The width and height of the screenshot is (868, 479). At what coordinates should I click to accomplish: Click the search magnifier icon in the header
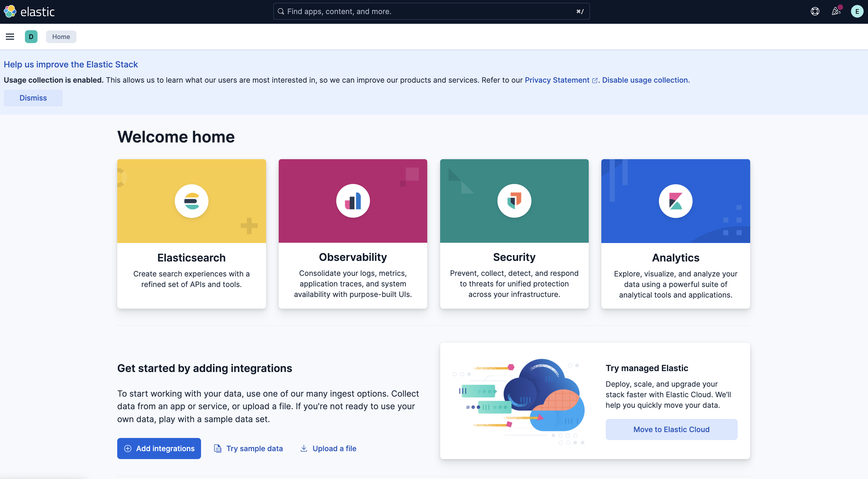tap(281, 11)
